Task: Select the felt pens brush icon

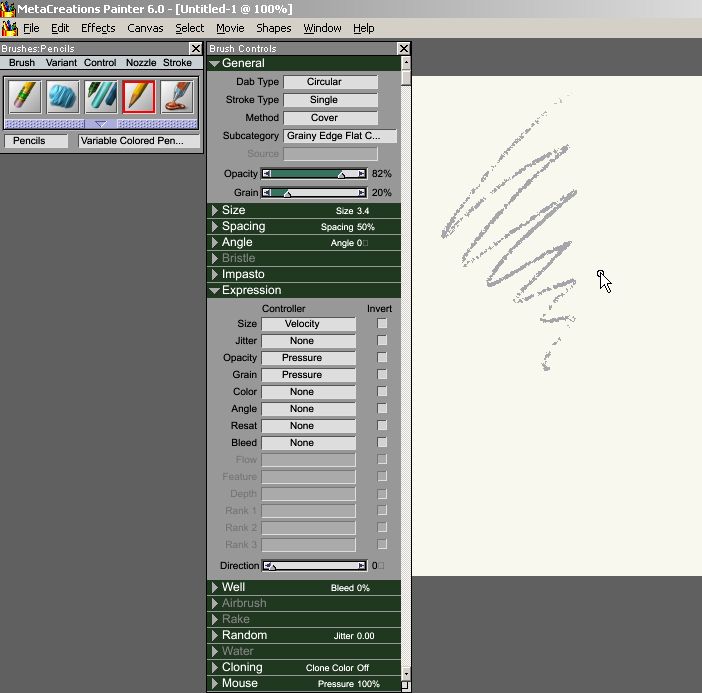Action: pyautogui.click(x=101, y=96)
